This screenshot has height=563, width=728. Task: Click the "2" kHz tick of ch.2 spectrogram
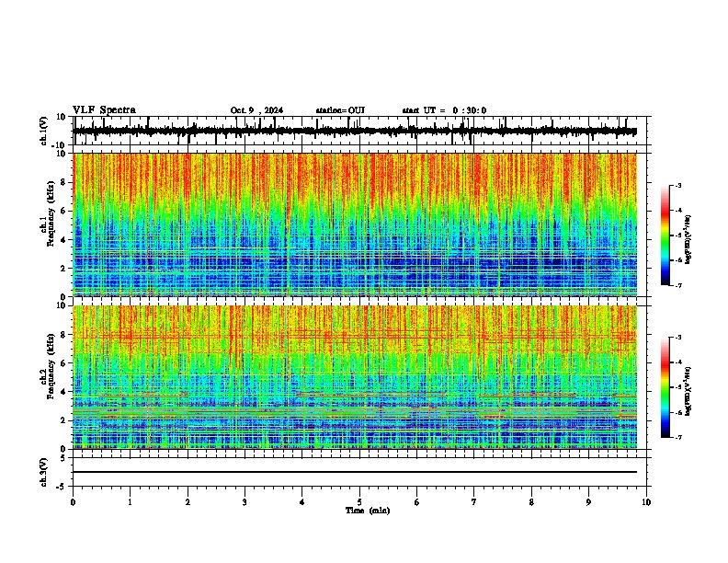[64, 420]
